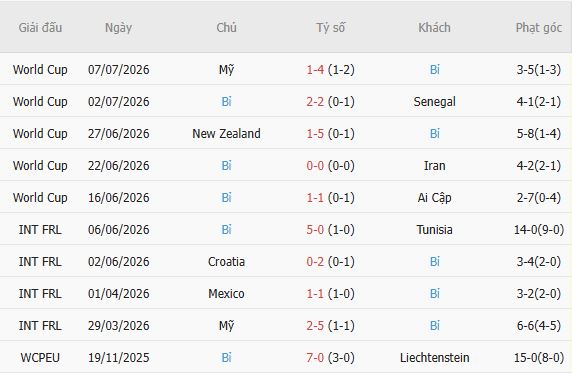This screenshot has width=572, height=373.
Task: Click the 1-5 score for New Zealand match
Action: pyautogui.click(x=315, y=134)
